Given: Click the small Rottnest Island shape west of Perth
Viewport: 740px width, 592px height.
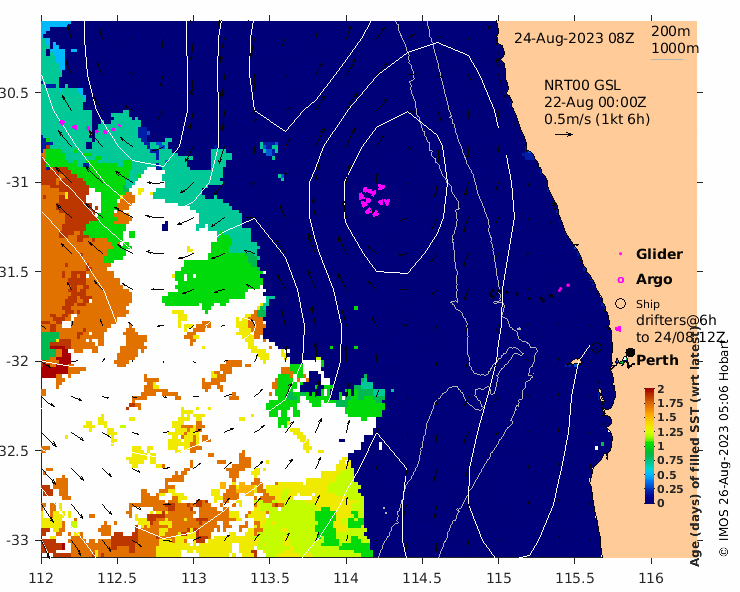Looking at the screenshot, I should tap(574, 362).
